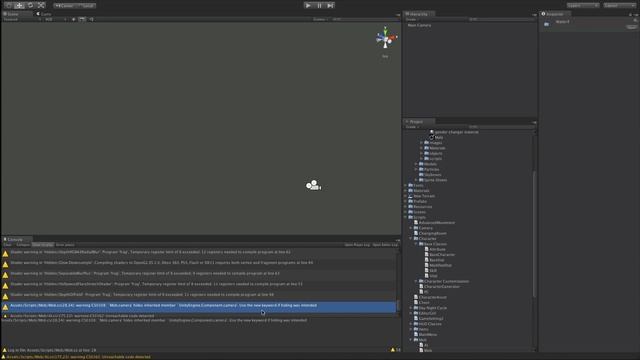Select the GameSettings2 script
640x360 pixels.
431,318
